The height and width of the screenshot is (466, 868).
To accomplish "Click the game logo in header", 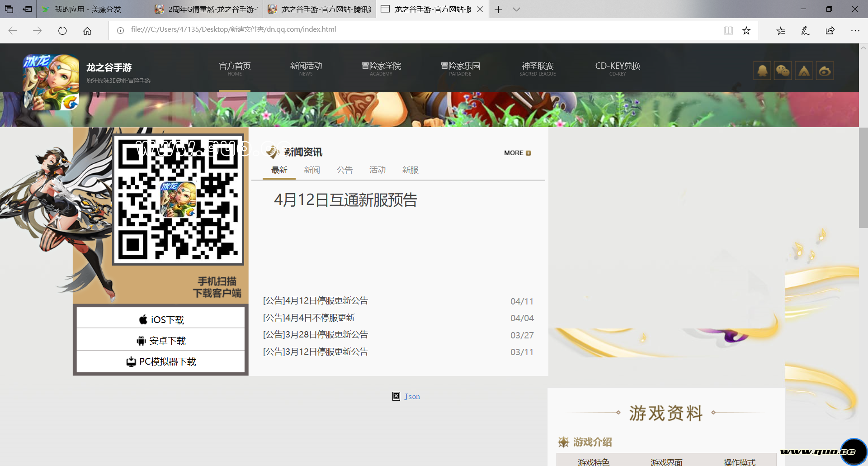I will [x=51, y=82].
